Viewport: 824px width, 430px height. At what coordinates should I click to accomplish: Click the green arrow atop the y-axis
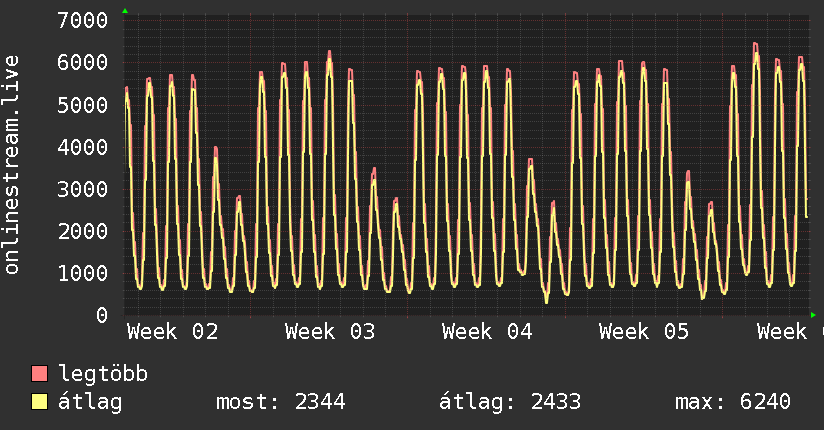pos(125,11)
